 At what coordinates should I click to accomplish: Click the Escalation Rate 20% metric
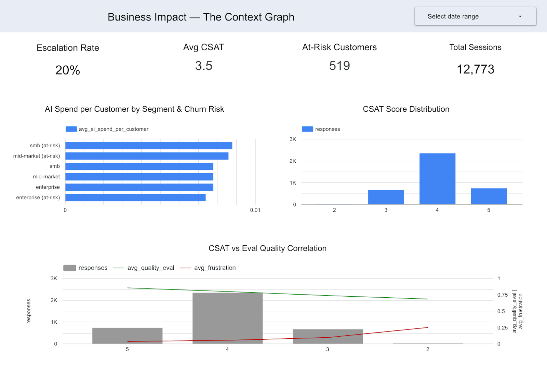coord(67,70)
